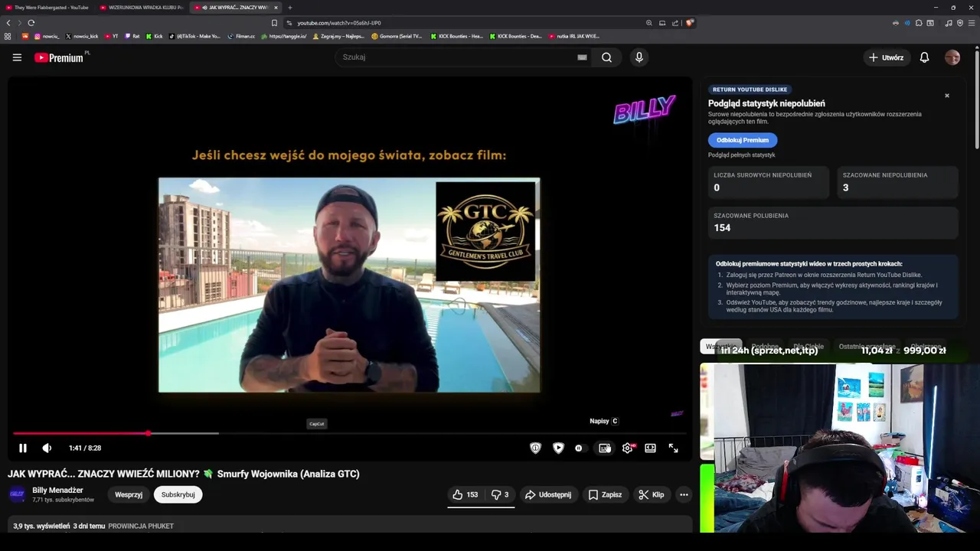Click the embedded GTC video thumbnail

tap(349, 285)
